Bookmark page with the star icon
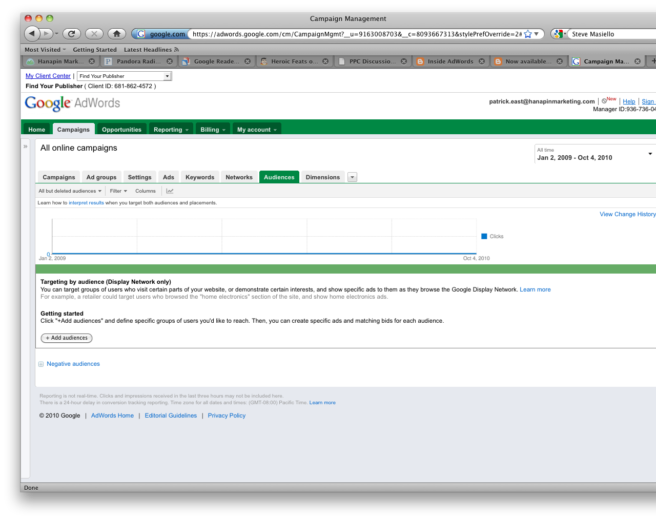This screenshot has width=656, height=520. [x=528, y=34]
